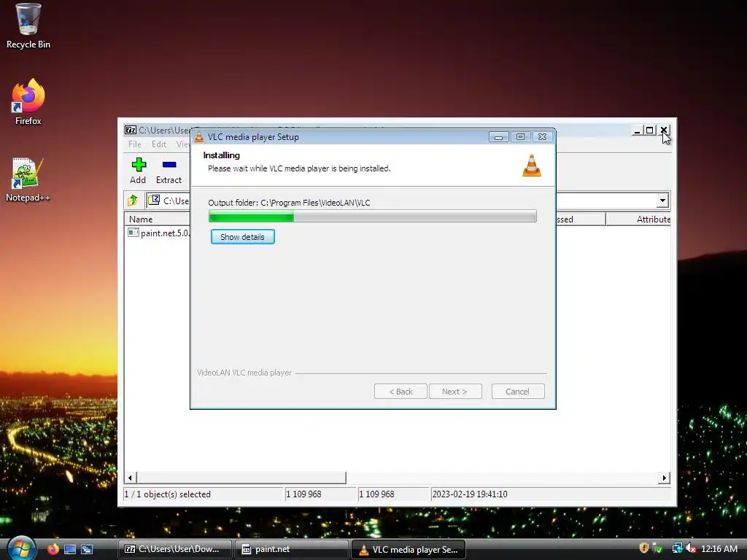Screen dimensions: 747x560
Task: Click Switch between windows quick launch icon
Action: 87,550
